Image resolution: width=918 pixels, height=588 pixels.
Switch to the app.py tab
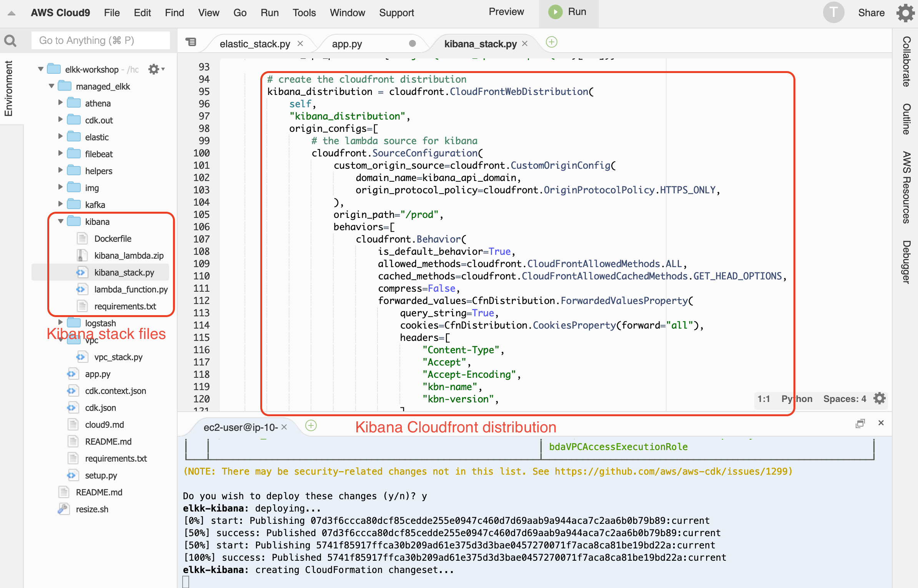(x=347, y=44)
